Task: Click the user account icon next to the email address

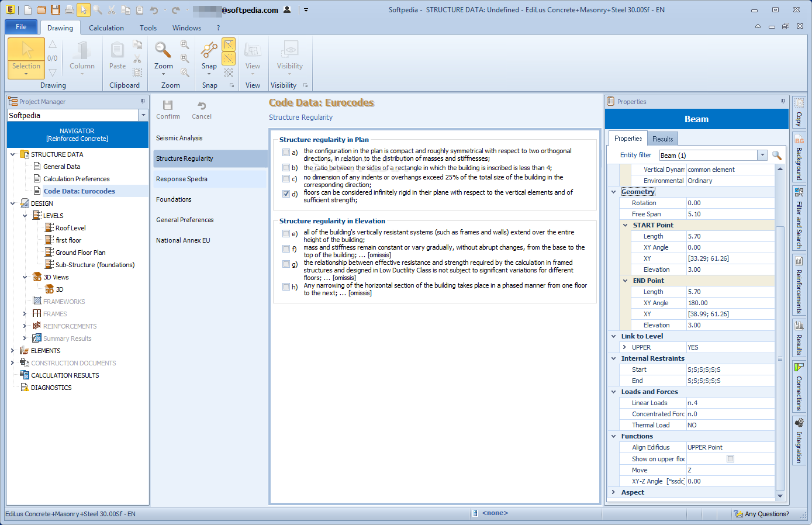Action: (287, 10)
